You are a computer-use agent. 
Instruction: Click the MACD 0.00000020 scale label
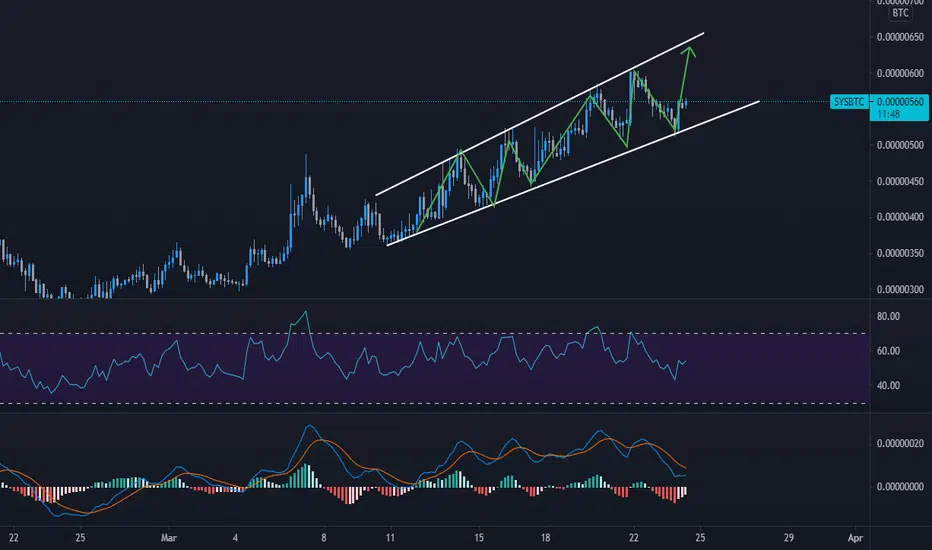pos(900,444)
